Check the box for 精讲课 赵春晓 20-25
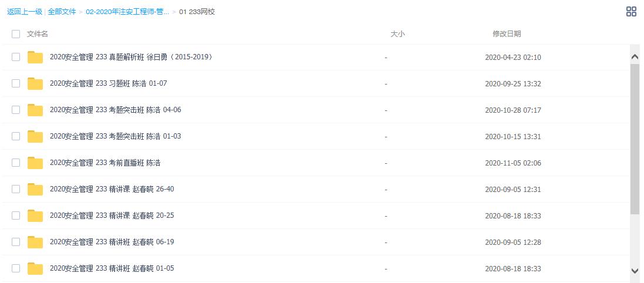644x283 pixels. [x=16, y=215]
